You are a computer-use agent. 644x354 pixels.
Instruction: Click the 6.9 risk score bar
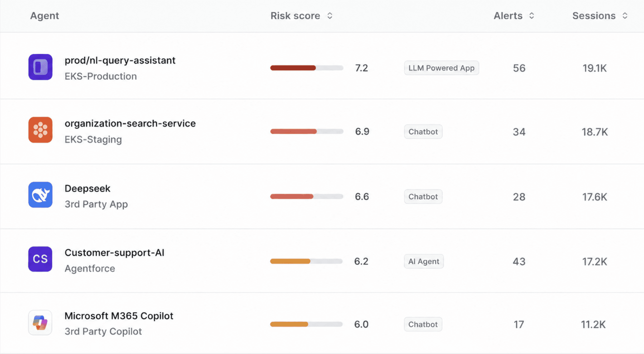(307, 131)
